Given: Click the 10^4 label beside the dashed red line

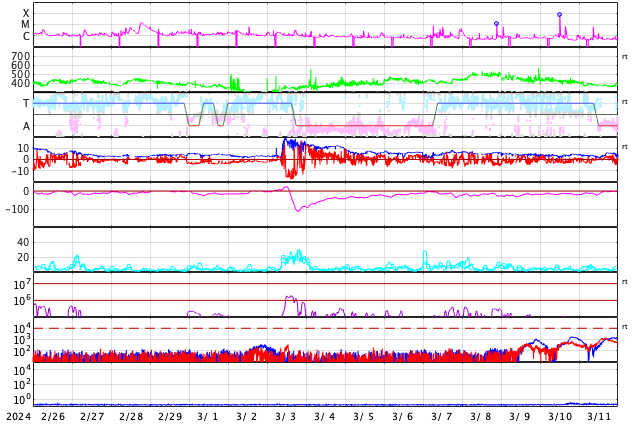Looking at the screenshot, I should pyautogui.click(x=22, y=328).
